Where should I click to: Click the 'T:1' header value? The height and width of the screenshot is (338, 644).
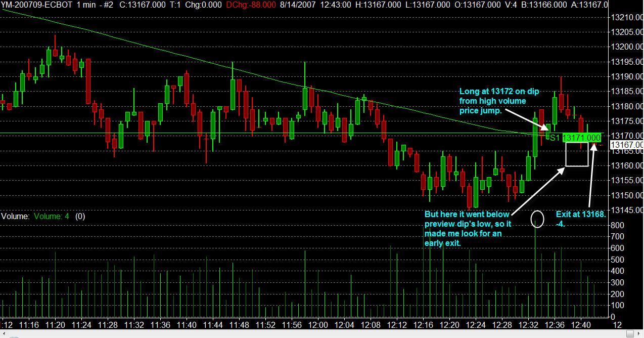click(174, 5)
